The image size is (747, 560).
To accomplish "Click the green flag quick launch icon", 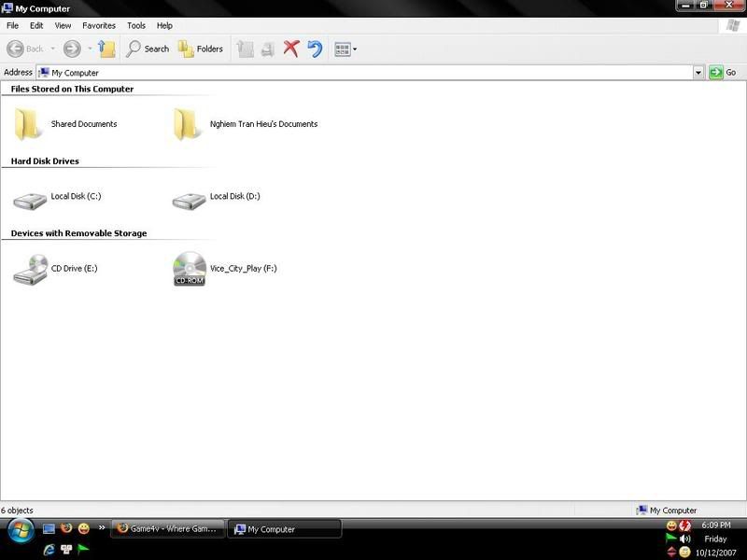I will point(83,550).
